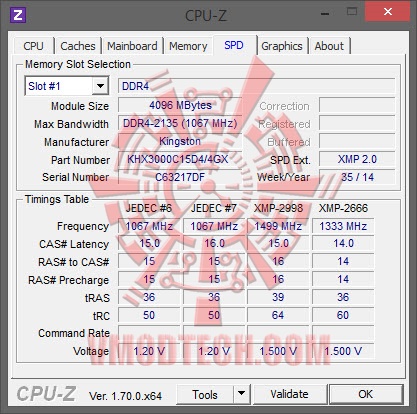Click the empty Correction field
Screen dimensions: 417x414
357,105
